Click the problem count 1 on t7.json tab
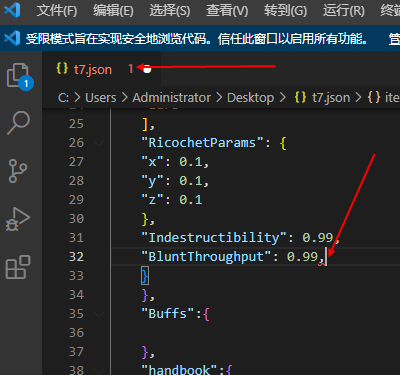Screen dimensions: 400x375 [x=130, y=69]
